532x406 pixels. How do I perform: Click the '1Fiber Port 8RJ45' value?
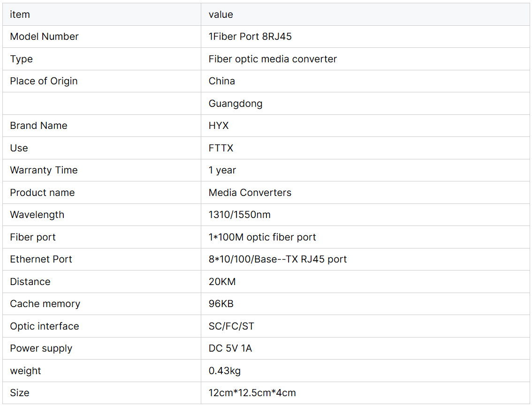(250, 37)
